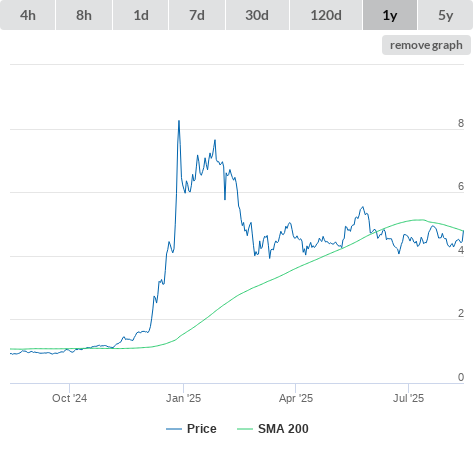
Task: Show the 30d chart range
Action: (257, 15)
